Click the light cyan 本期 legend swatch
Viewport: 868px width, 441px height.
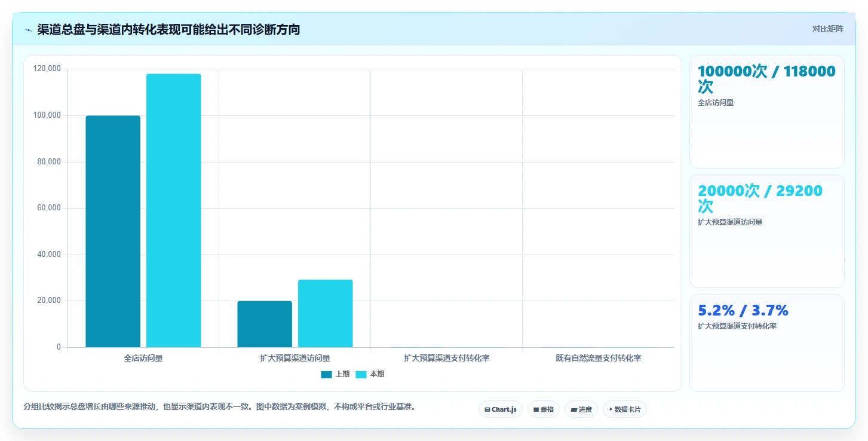361,375
